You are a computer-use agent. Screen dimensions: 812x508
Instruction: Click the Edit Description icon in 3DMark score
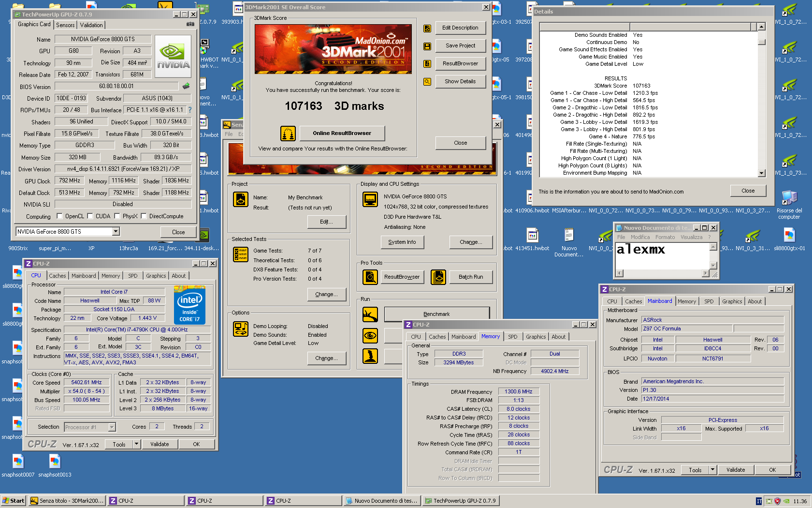pyautogui.click(x=427, y=28)
